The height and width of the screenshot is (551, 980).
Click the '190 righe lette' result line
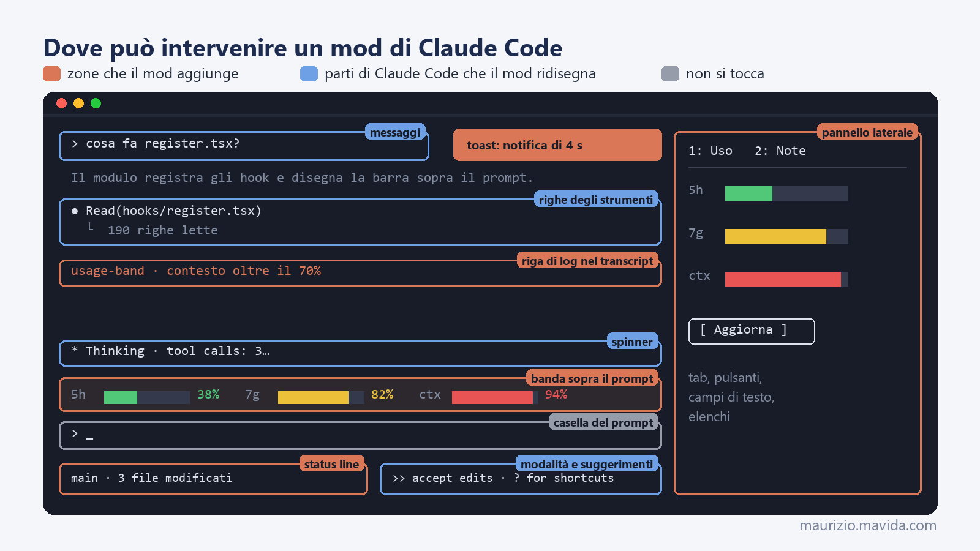click(x=162, y=230)
